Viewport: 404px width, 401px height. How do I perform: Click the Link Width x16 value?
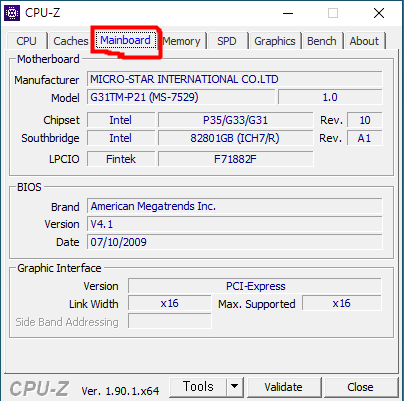(170, 303)
